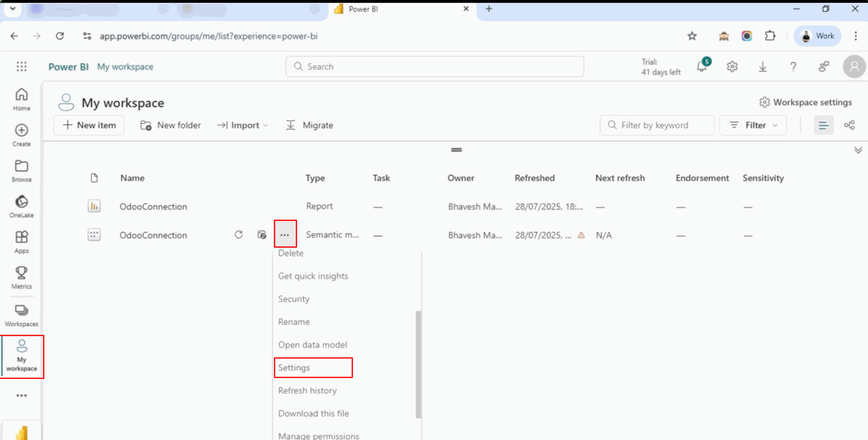This screenshot has width=868, height=440.
Task: Choose Download this file
Action: [x=313, y=413]
